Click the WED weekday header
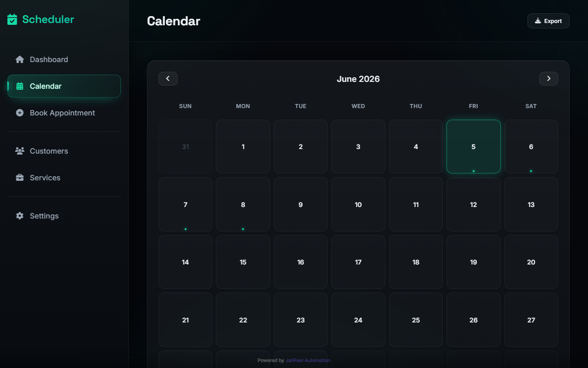588x368 pixels. 358,106
